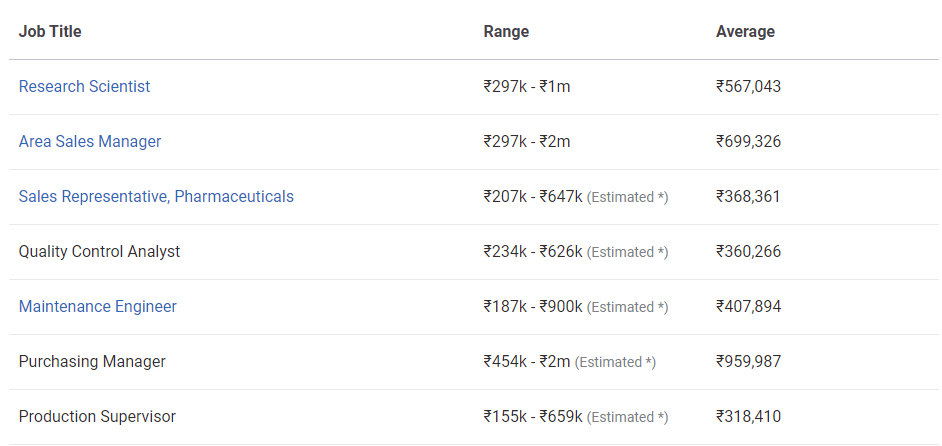The width and height of the screenshot is (942, 446).
Task: Click the ₹318,410 average value
Action: click(749, 417)
